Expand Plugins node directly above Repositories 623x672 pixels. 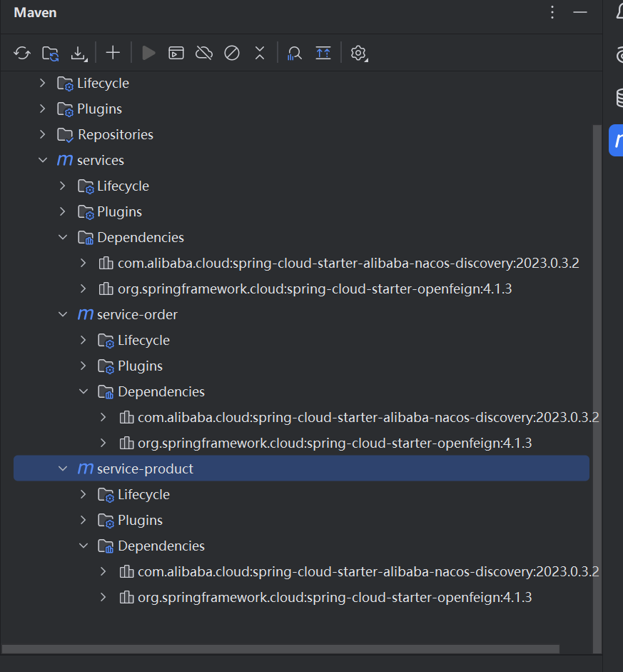(x=42, y=109)
